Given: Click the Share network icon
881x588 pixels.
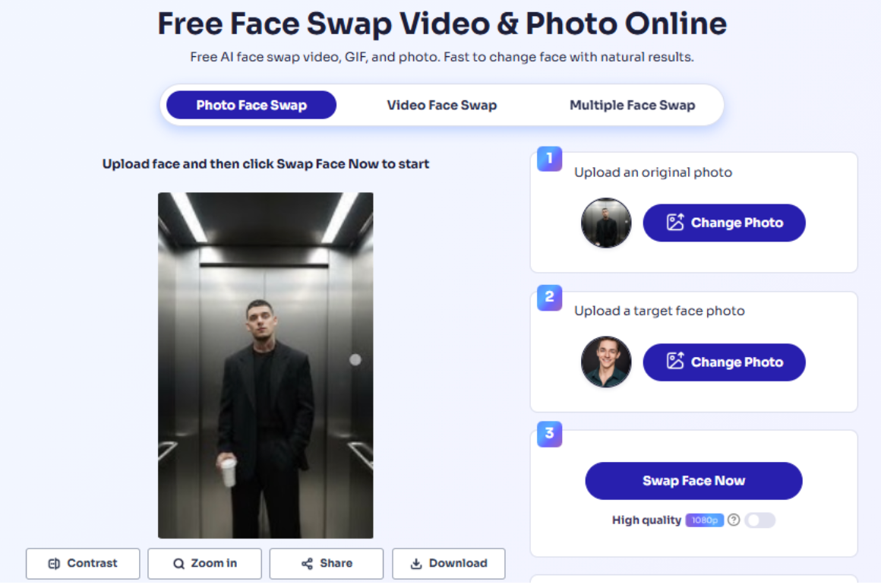Looking at the screenshot, I should tap(307, 564).
